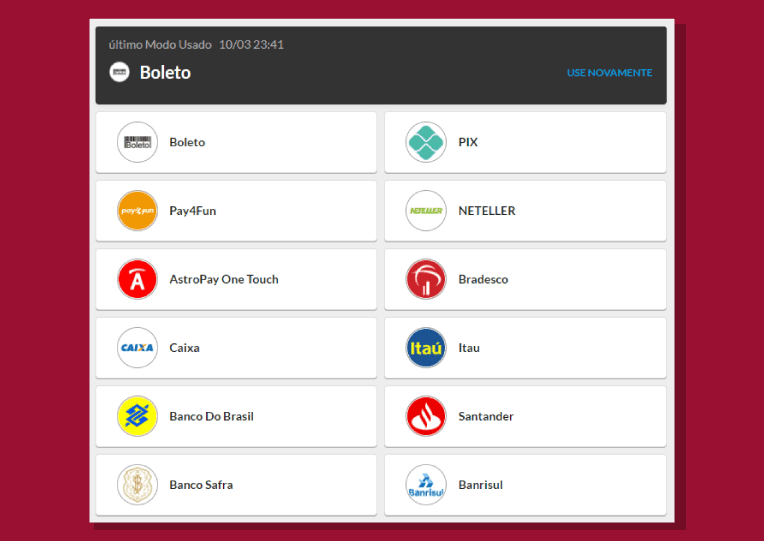Viewport: 764px width, 541px height.
Task: Click the yellow Banco do Brasil logo
Action: (137, 416)
